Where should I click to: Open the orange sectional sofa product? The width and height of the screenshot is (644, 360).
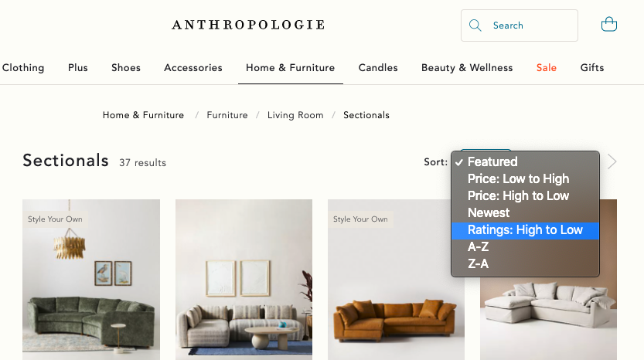(396, 280)
